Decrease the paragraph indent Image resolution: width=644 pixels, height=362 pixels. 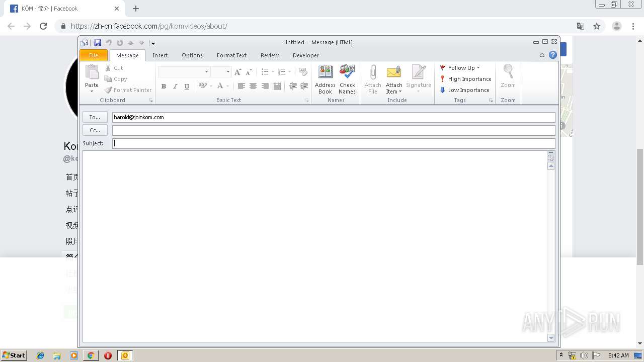pyautogui.click(x=293, y=86)
